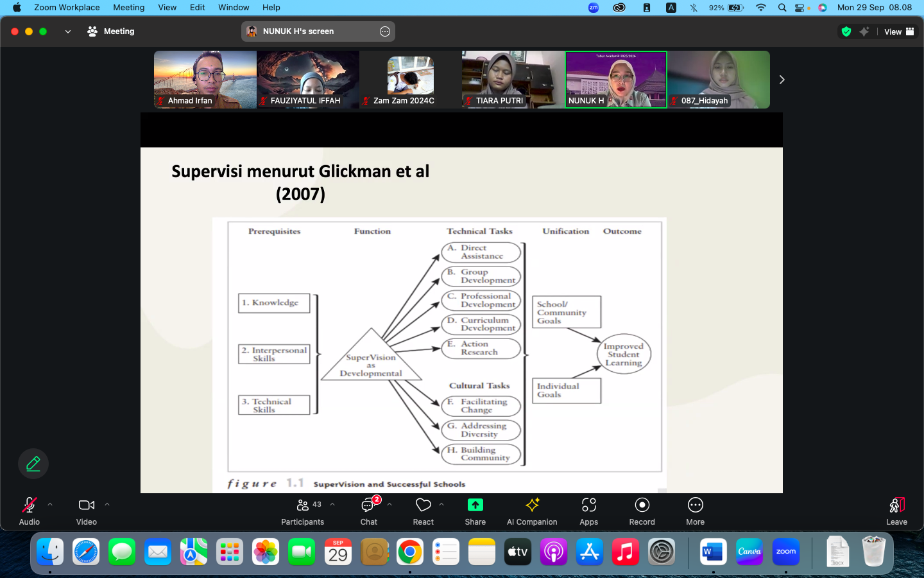The width and height of the screenshot is (924, 578).
Task: Open the Chat panel
Action: [x=368, y=511]
